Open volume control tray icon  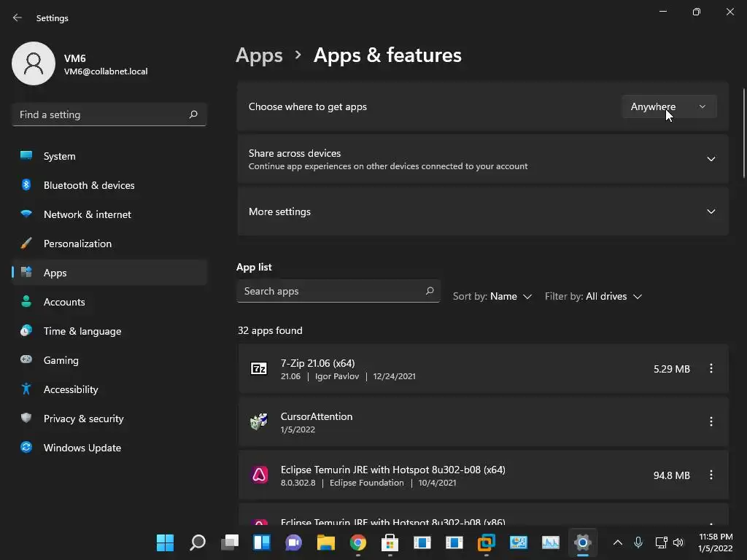point(679,542)
